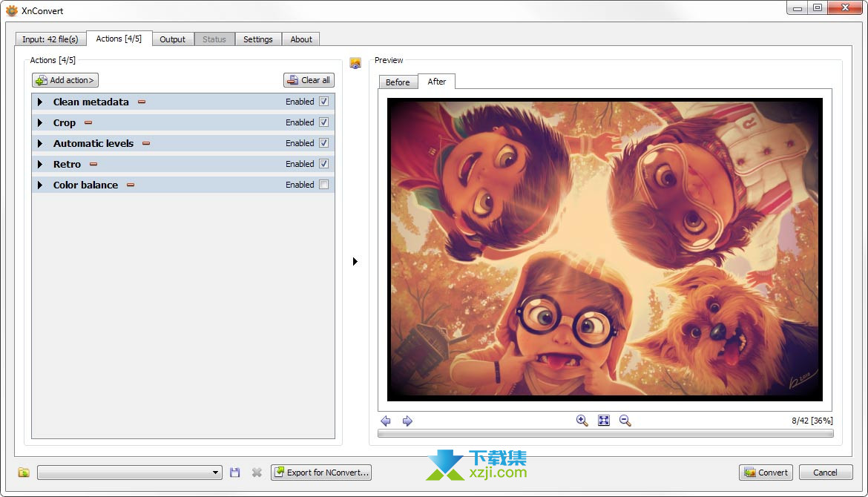Remove the Clean metadata action via red minus
The width and height of the screenshot is (868, 497).
142,102
